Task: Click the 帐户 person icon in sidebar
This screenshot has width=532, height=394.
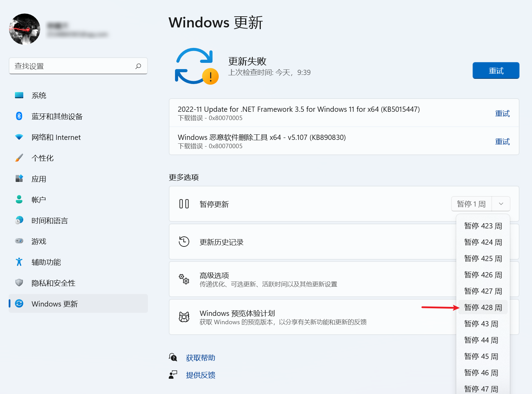Action: pyautogui.click(x=19, y=200)
